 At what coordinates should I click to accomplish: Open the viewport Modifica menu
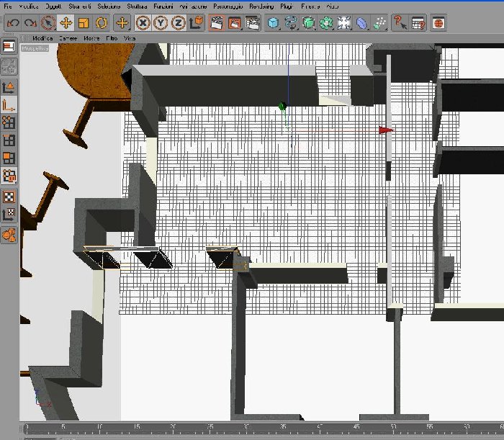coord(42,38)
